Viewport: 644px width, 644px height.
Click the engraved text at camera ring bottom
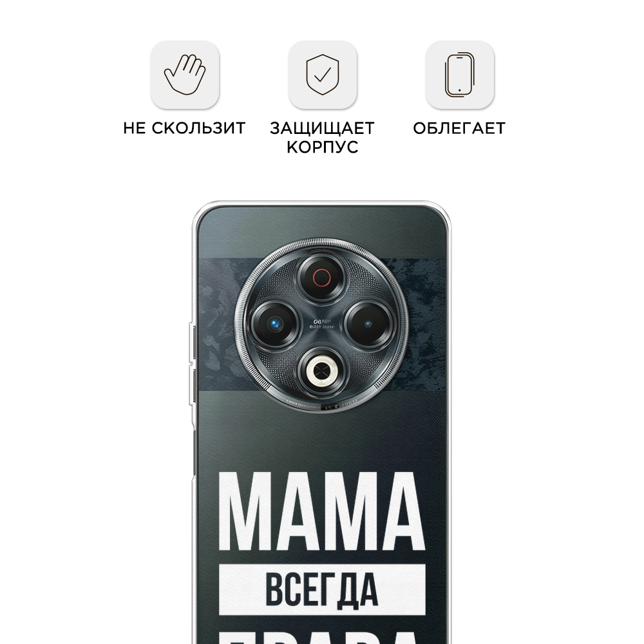tap(321, 406)
